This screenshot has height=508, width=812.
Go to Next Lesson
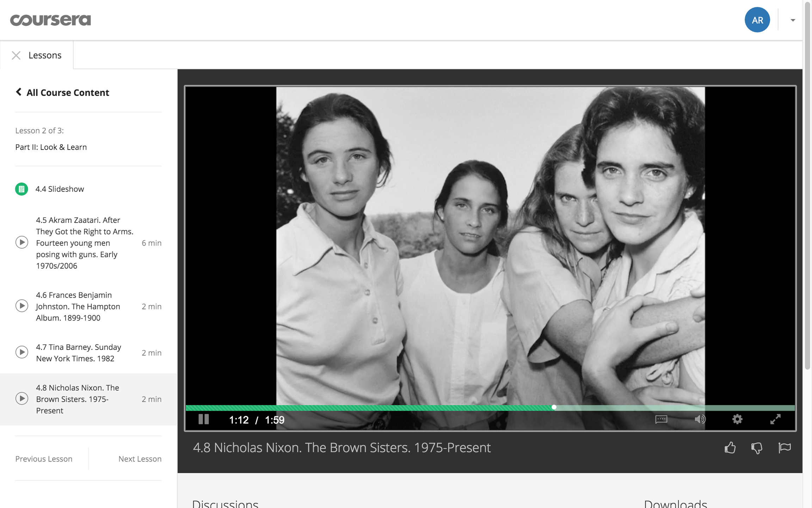(x=140, y=459)
